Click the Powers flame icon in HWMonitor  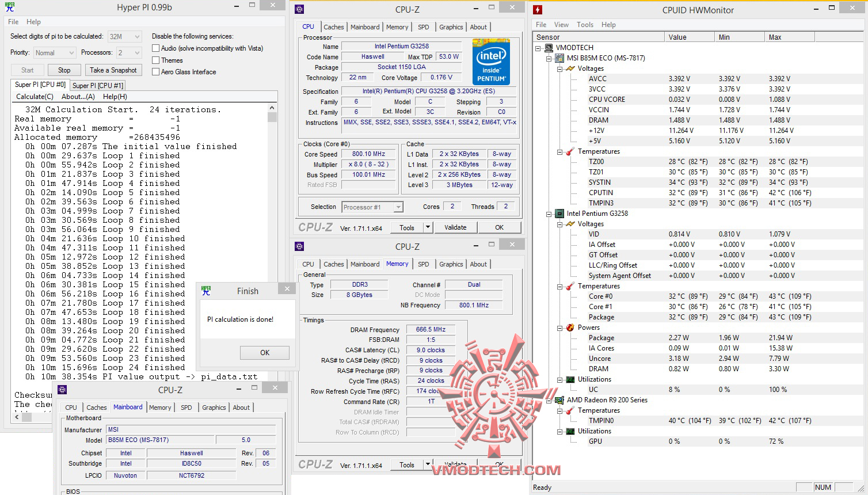[x=570, y=328]
